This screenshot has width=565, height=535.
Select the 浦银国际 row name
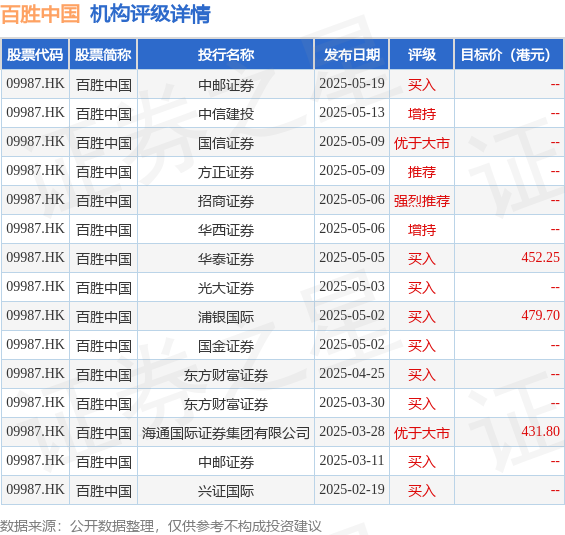(x=226, y=317)
